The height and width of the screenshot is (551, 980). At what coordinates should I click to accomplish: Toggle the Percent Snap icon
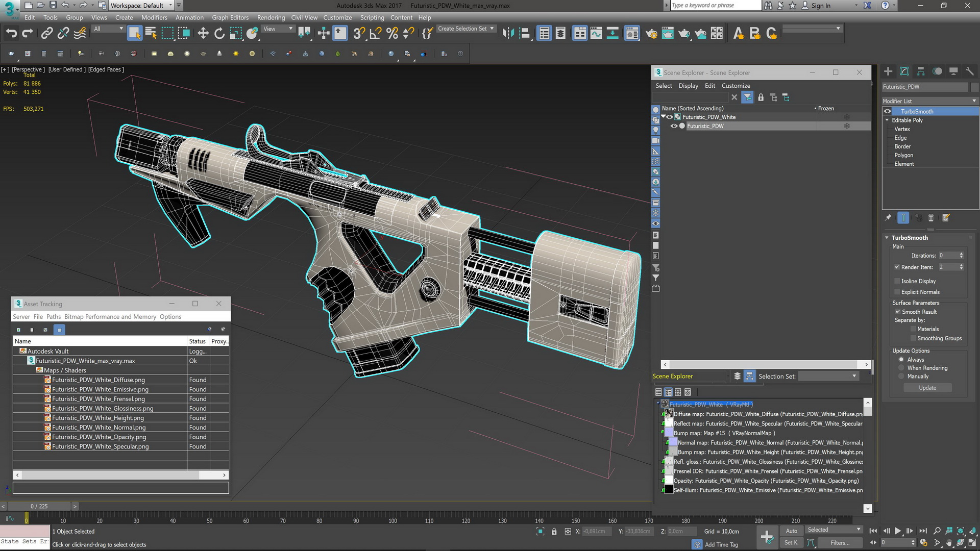coord(392,34)
